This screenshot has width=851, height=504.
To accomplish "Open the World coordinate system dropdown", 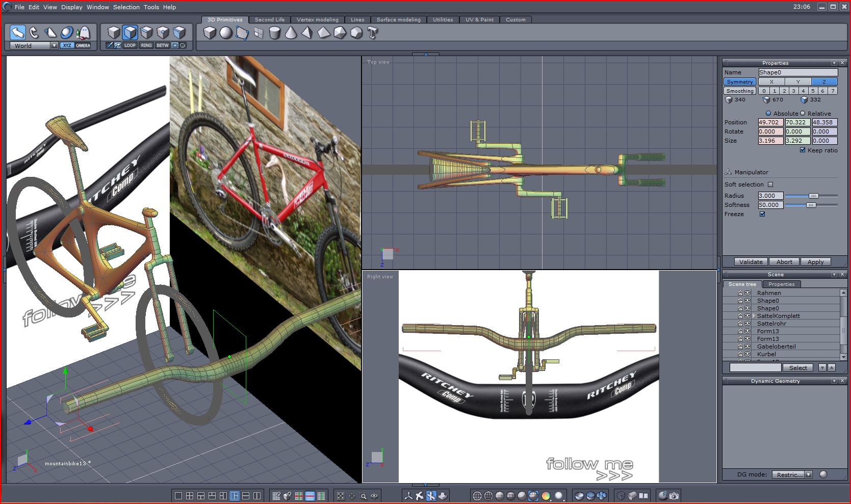I will (x=54, y=46).
